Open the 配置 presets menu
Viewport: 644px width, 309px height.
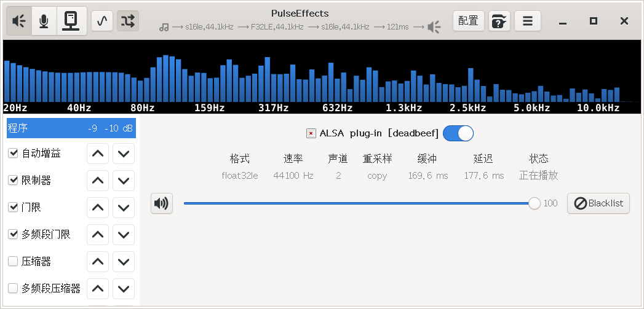click(x=469, y=21)
